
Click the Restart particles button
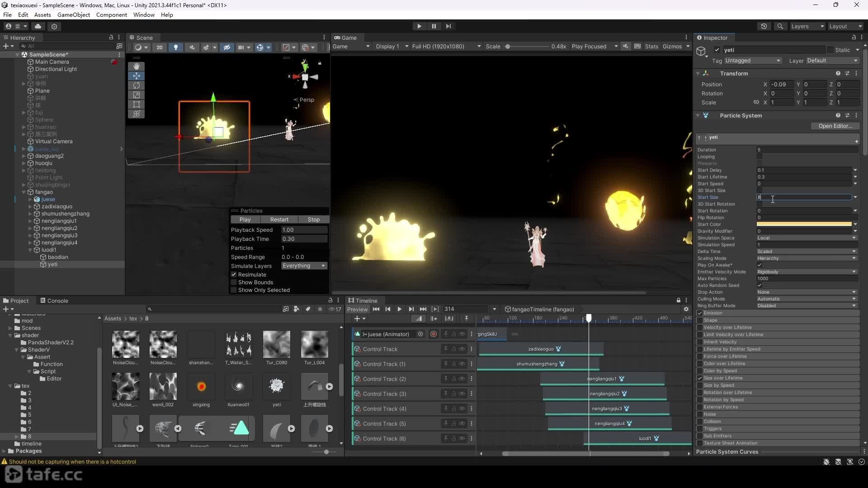pos(279,220)
